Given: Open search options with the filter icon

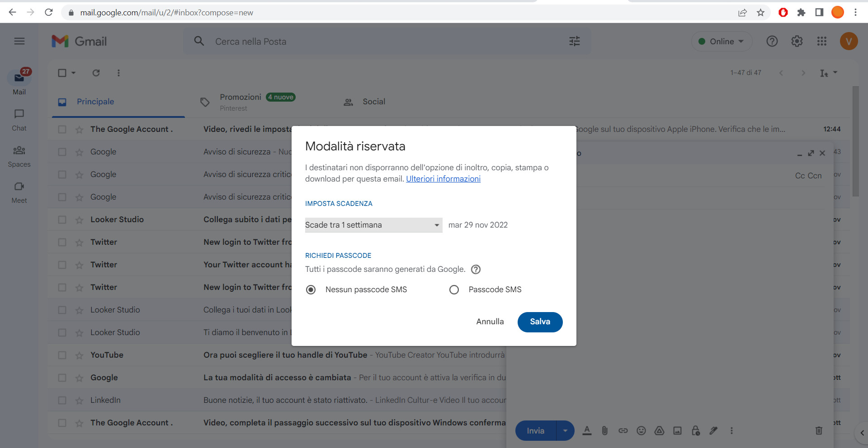Looking at the screenshot, I should tap(574, 41).
